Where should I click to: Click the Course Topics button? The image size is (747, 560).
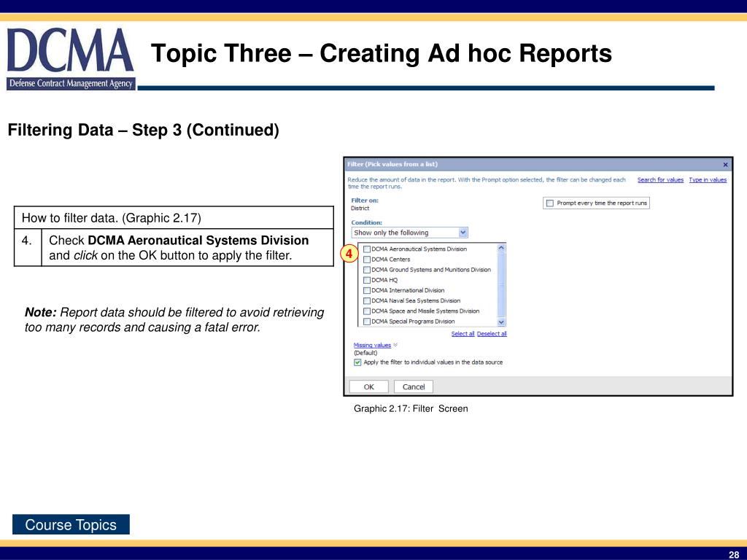(x=71, y=524)
